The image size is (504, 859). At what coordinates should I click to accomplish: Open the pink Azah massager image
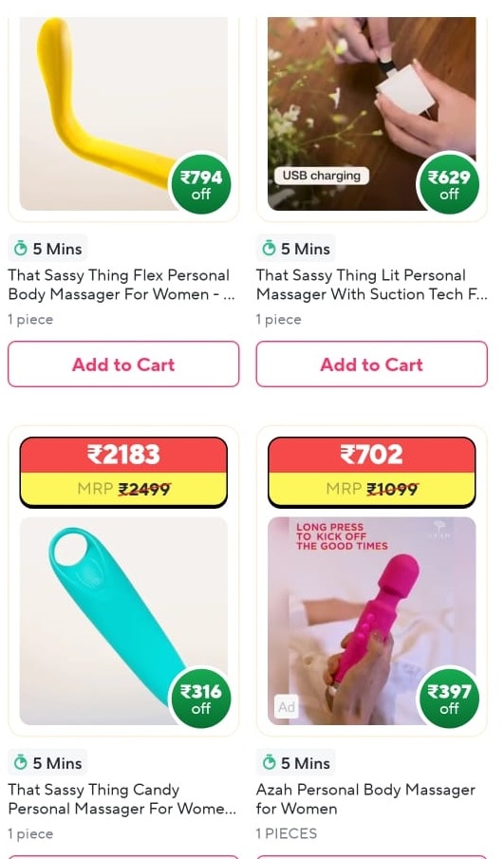point(371,621)
